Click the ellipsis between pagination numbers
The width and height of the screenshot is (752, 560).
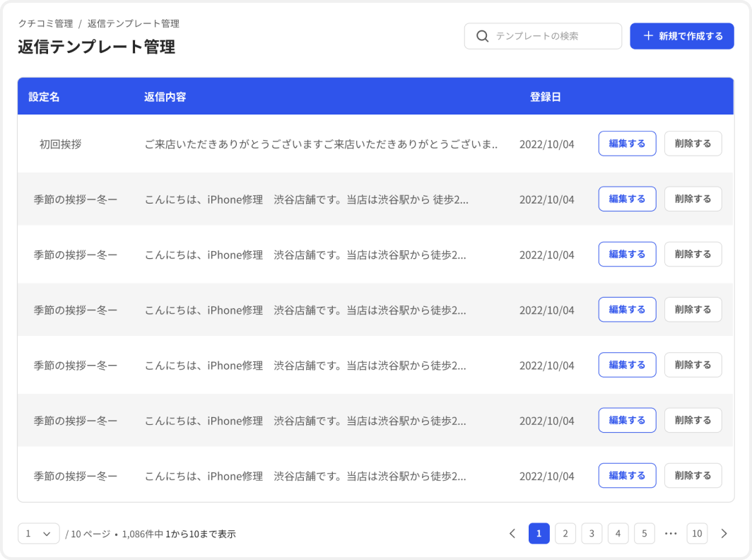671,533
